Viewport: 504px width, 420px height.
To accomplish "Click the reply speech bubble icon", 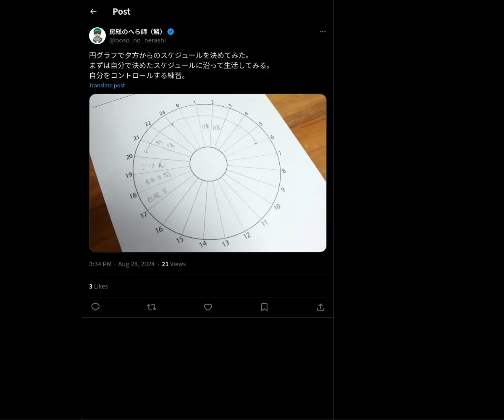I will point(95,307).
